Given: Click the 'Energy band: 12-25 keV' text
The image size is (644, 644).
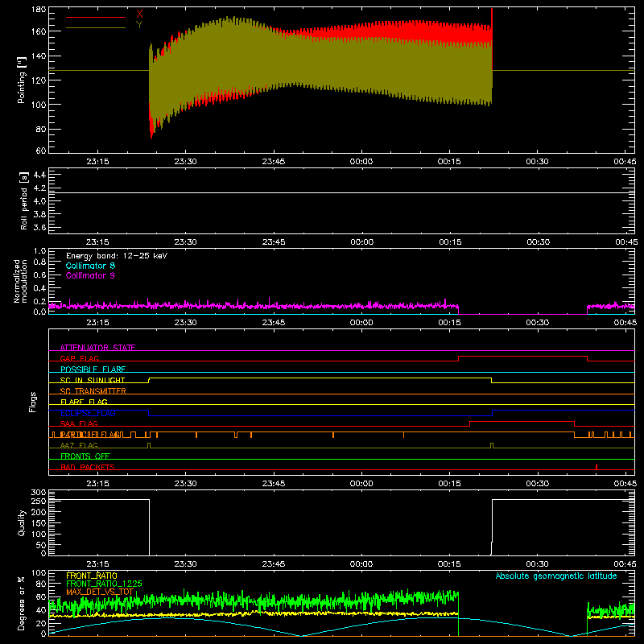Looking at the screenshot, I should 117,256.
